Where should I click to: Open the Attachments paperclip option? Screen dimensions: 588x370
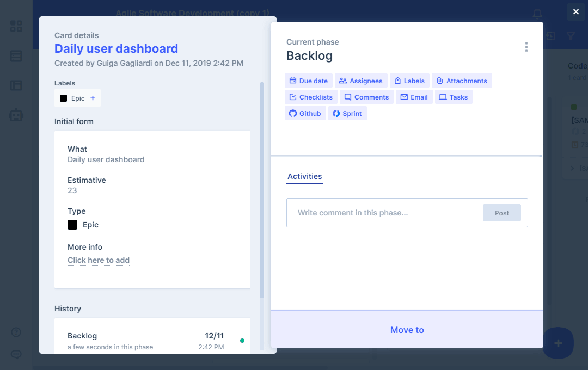(462, 81)
